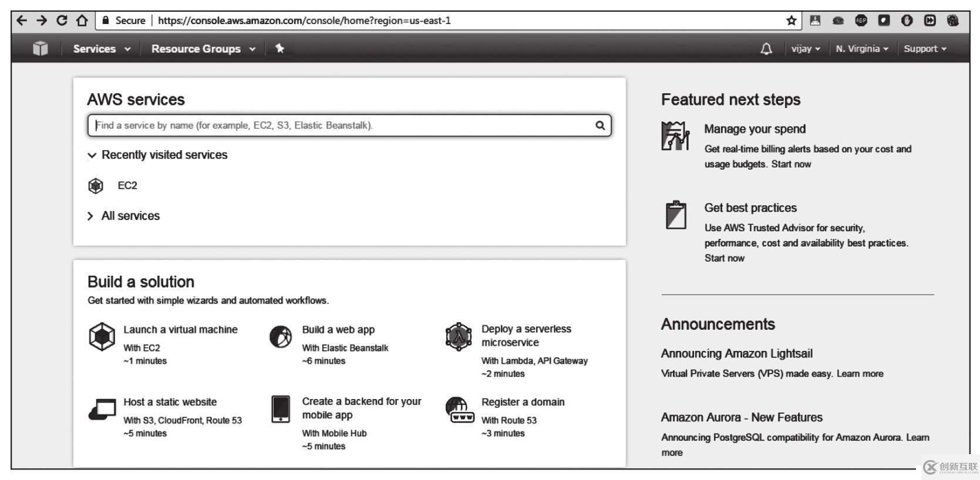Click the Host a static website icon
The height and width of the screenshot is (480, 980).
[102, 410]
